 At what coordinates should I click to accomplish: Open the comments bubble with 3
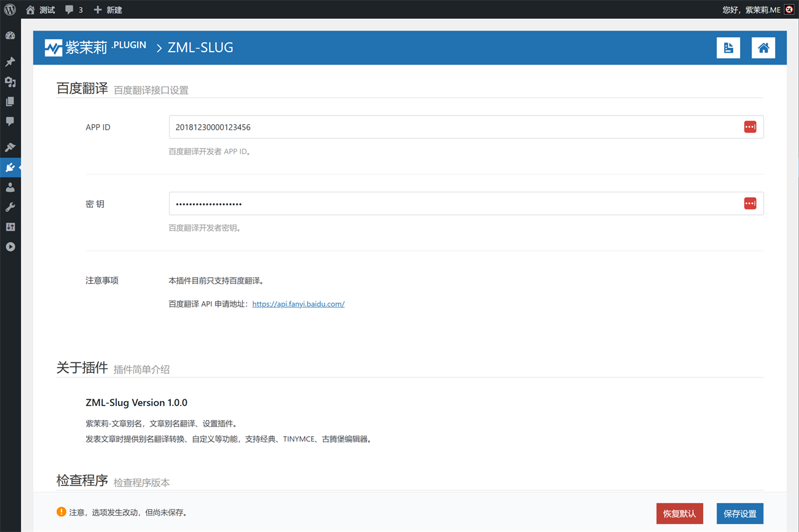point(74,10)
